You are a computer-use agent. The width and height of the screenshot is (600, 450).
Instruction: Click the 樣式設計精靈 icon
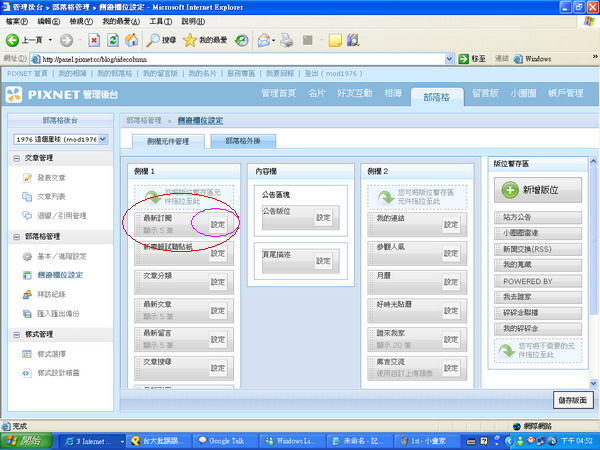27,373
